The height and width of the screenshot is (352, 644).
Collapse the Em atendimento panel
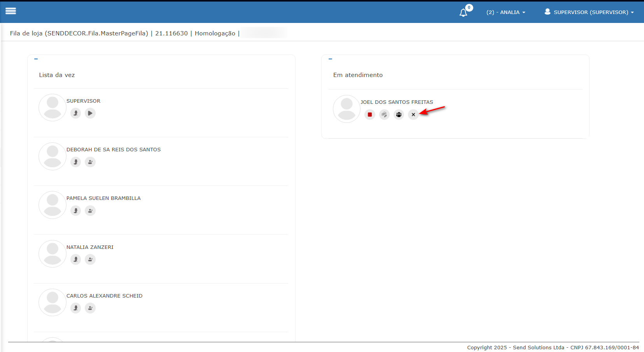[330, 59]
